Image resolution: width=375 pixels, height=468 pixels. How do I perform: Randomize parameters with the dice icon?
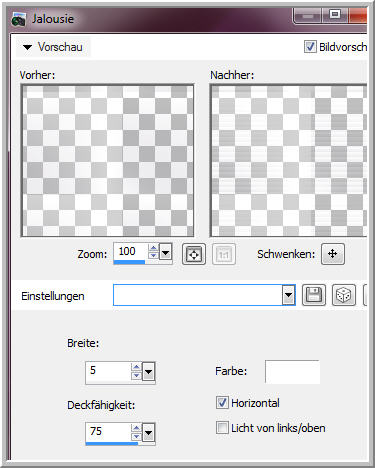pos(344,295)
